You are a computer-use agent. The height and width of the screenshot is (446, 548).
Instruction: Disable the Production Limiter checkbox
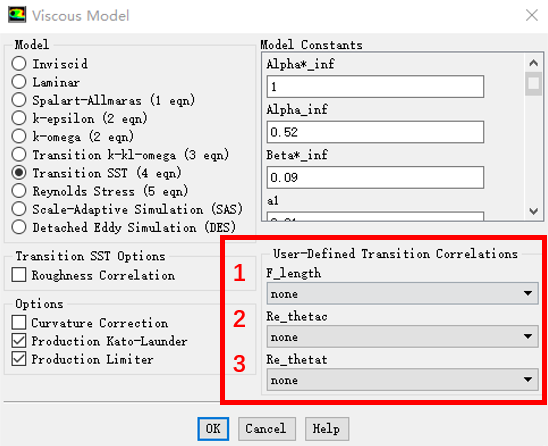pos(19,359)
